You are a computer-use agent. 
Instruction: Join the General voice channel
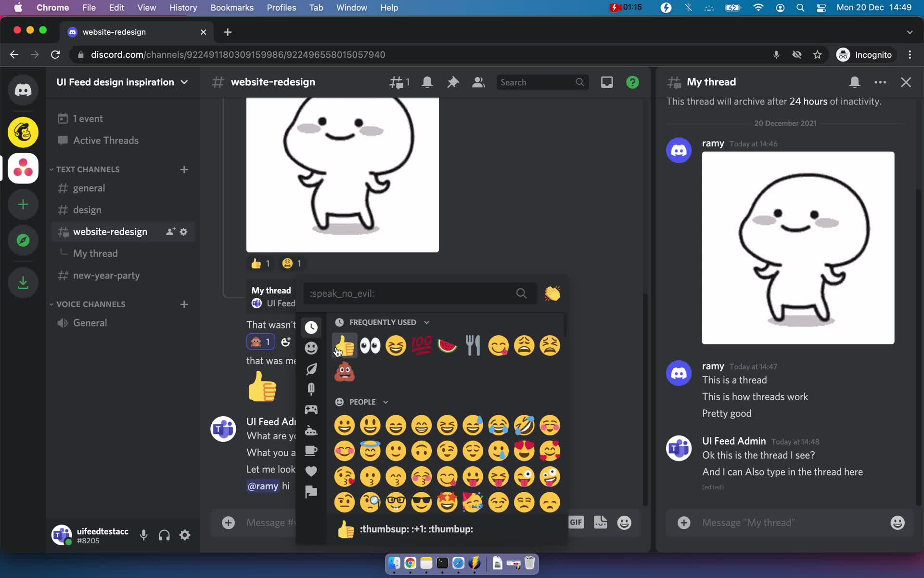point(123,323)
